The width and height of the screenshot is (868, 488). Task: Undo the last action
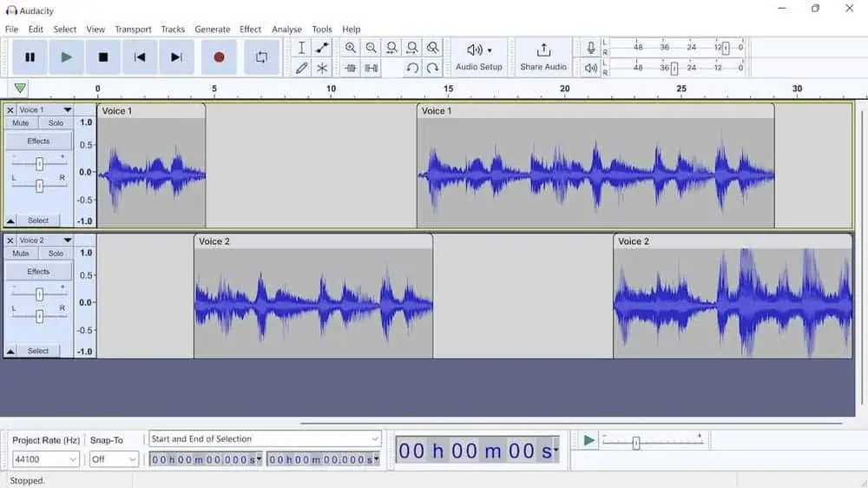(x=411, y=68)
